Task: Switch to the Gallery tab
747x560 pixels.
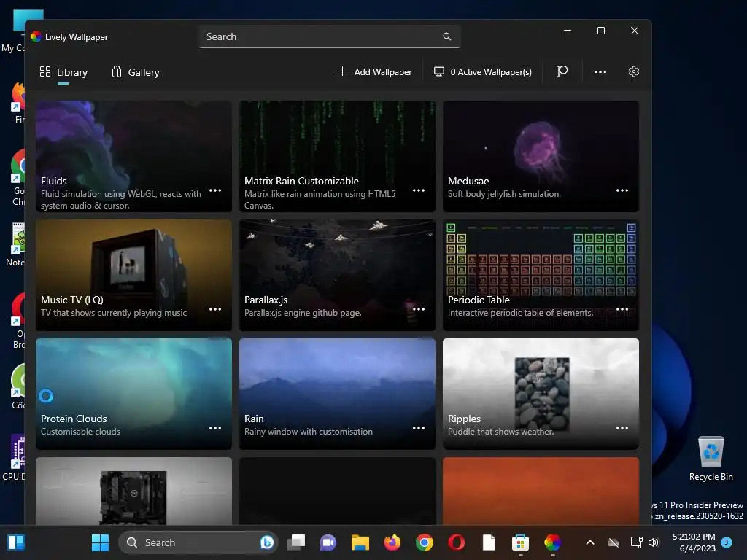Action: tap(136, 72)
